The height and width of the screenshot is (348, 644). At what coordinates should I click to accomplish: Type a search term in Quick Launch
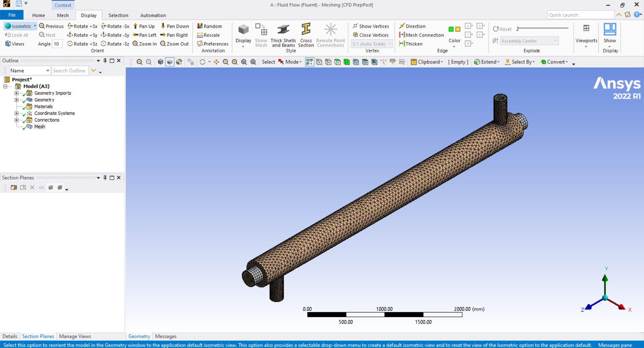581,14
